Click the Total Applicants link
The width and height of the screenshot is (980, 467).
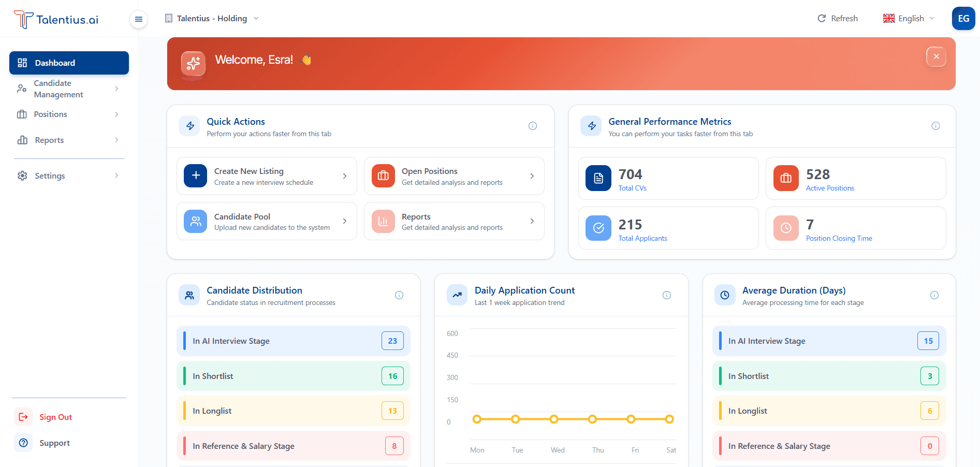(642, 238)
